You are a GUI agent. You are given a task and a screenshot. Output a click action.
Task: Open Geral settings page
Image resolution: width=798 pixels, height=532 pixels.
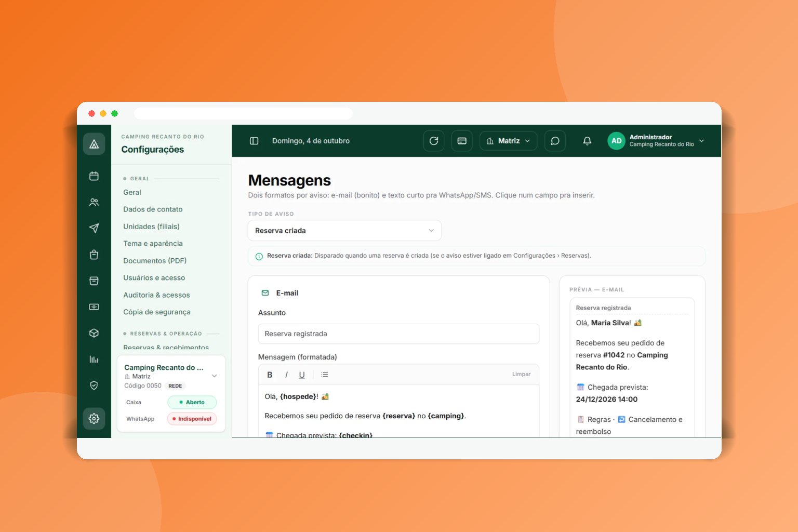(132, 192)
